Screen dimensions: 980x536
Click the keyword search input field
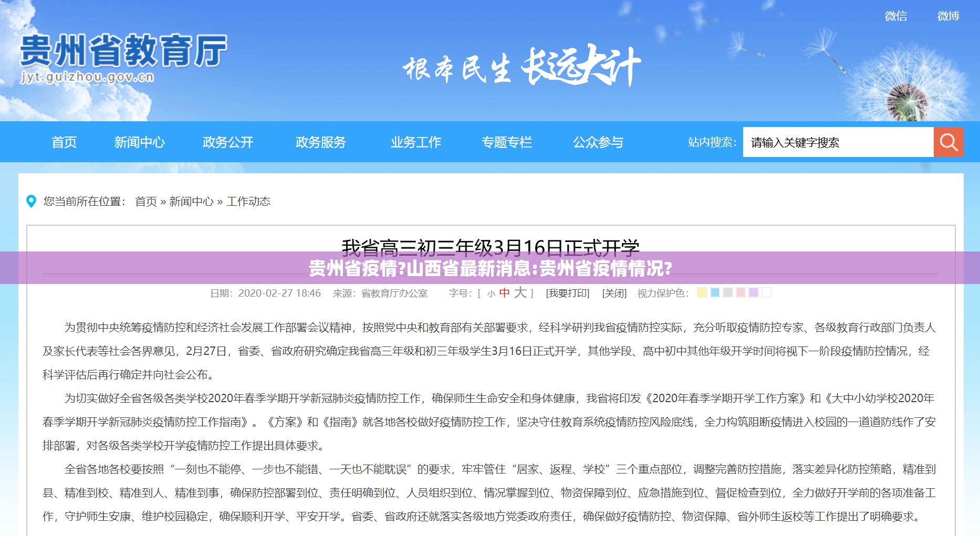pyautogui.click(x=838, y=142)
